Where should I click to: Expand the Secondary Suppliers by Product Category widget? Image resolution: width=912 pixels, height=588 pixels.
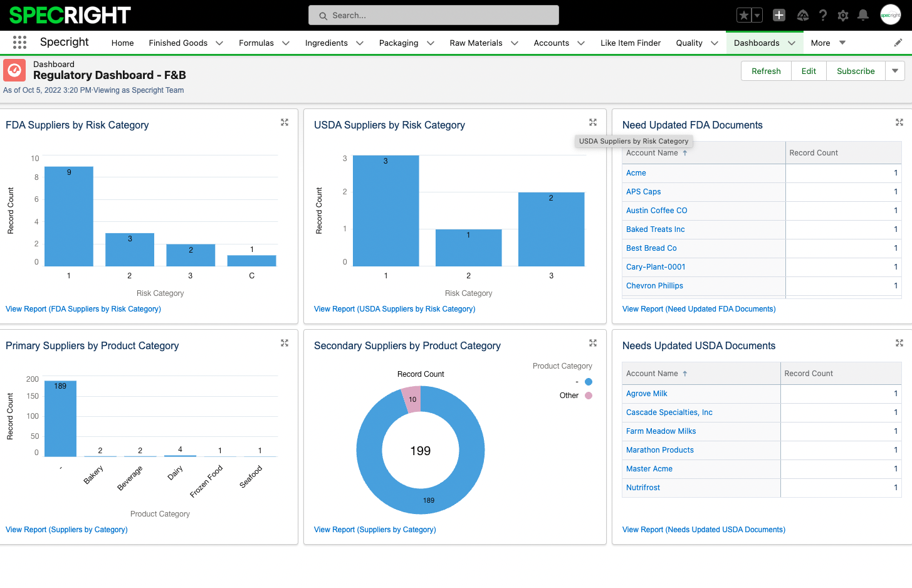(x=593, y=343)
